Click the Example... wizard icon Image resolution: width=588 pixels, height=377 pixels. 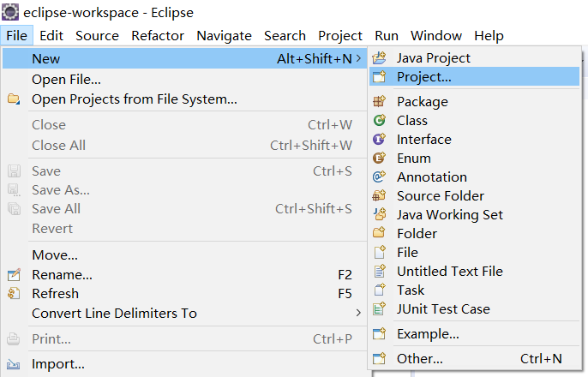tap(379, 333)
